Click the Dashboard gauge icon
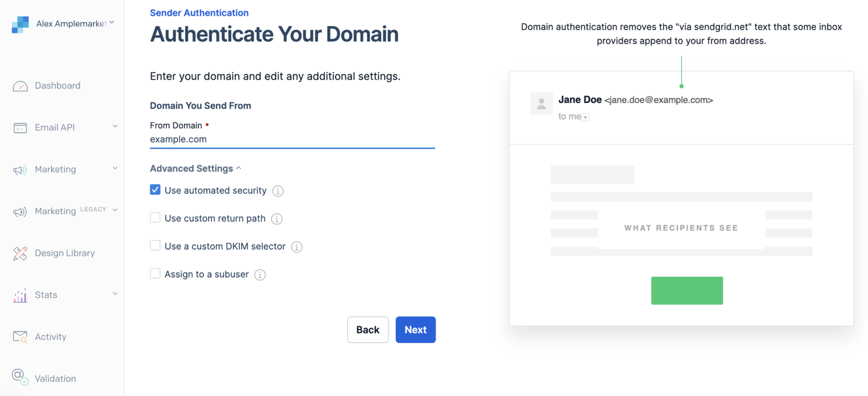 (x=20, y=86)
